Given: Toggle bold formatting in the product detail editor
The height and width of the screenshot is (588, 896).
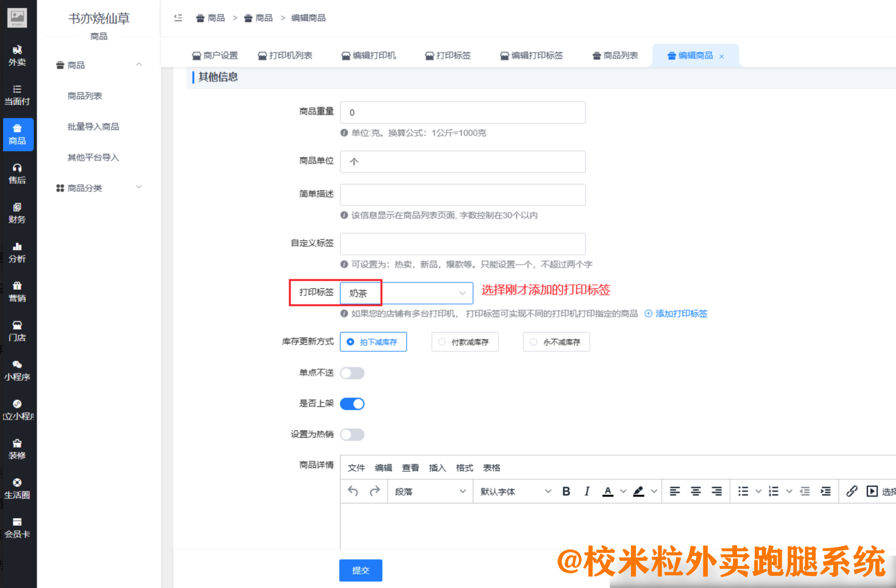Looking at the screenshot, I should [x=566, y=492].
